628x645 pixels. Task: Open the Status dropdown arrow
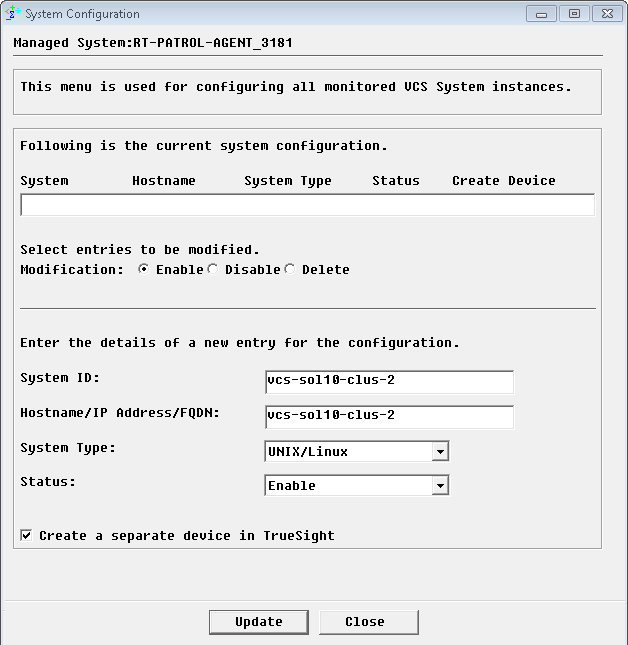(440, 486)
